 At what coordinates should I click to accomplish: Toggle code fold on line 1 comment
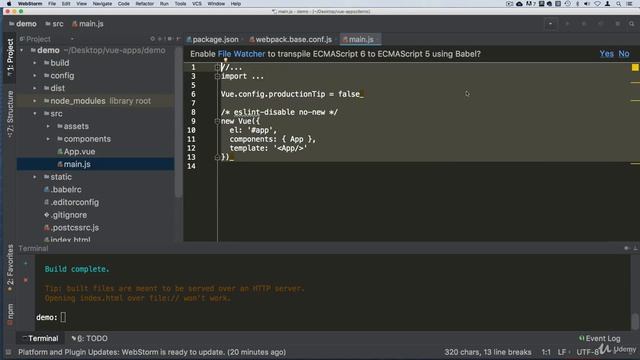tap(217, 68)
